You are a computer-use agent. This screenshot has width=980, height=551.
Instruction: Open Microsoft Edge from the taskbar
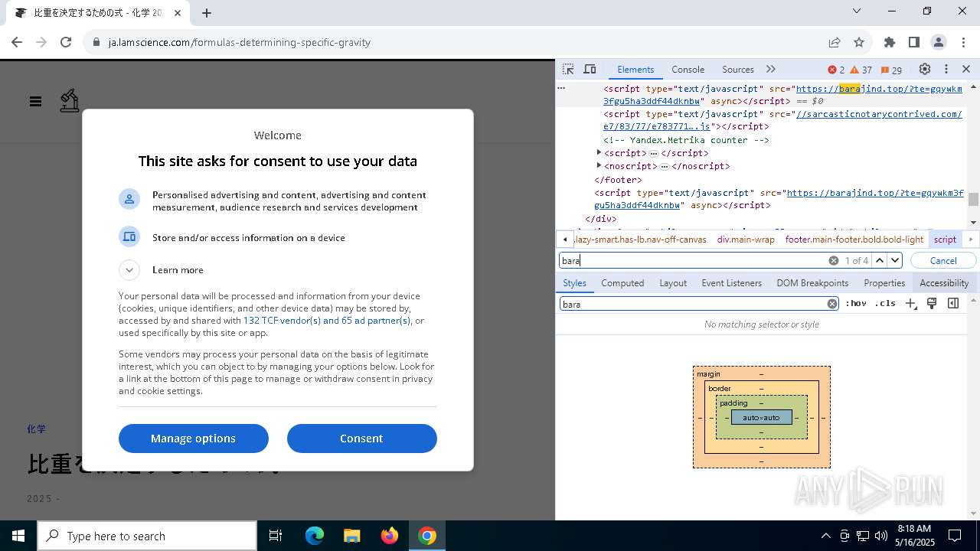click(315, 536)
